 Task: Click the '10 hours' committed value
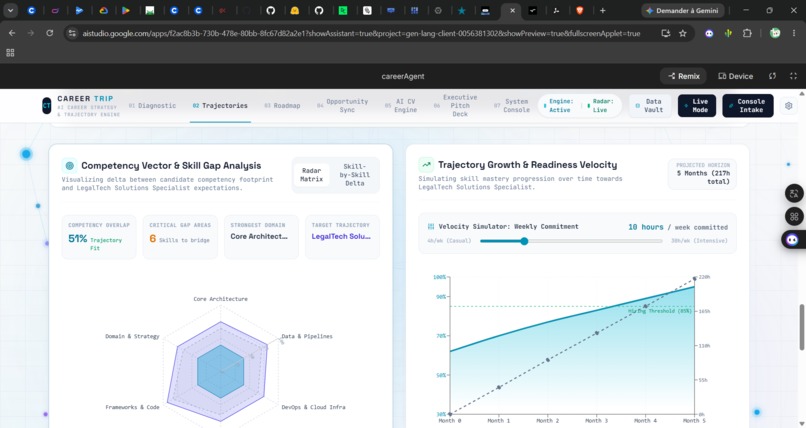click(x=645, y=227)
